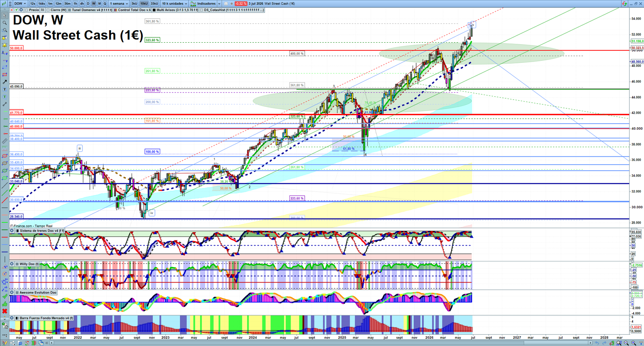Screen dimensions: 644x346
Task: Select the 1h timeframe
Action: coord(75,4)
